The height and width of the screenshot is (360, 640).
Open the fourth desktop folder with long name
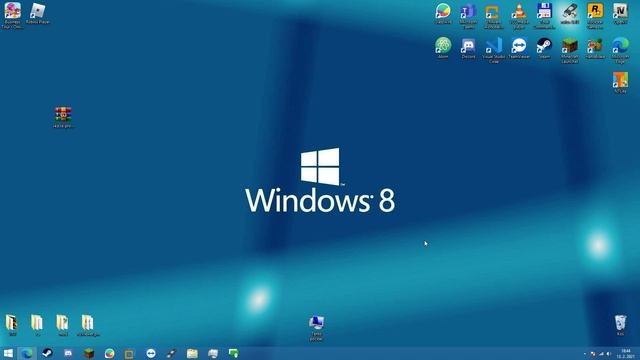click(x=88, y=325)
